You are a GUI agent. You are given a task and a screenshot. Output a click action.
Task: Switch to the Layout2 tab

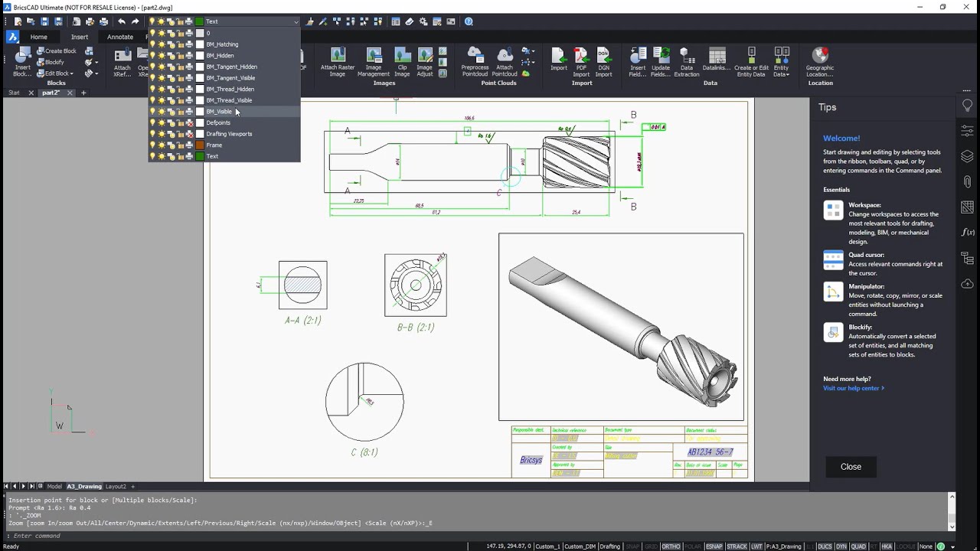(x=116, y=486)
